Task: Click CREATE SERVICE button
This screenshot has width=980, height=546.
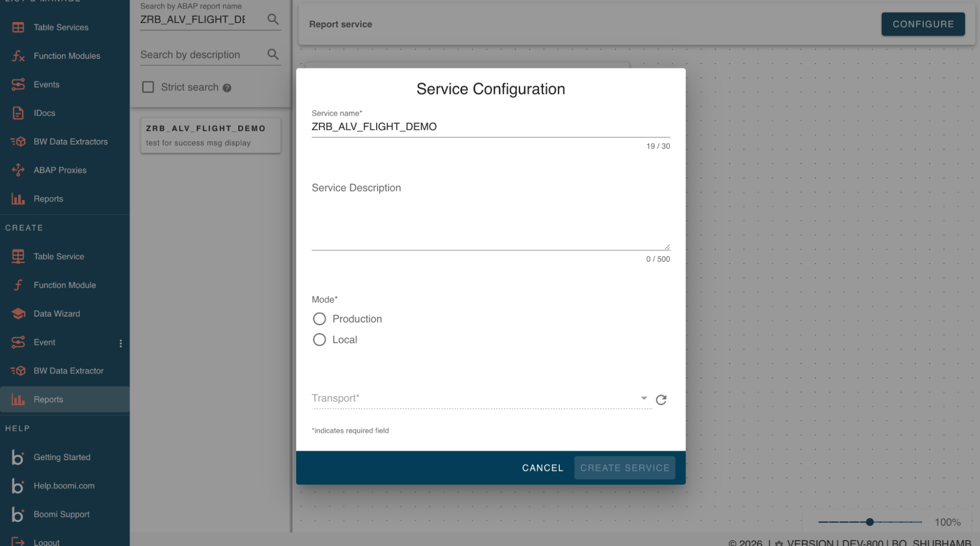Action: (x=625, y=468)
